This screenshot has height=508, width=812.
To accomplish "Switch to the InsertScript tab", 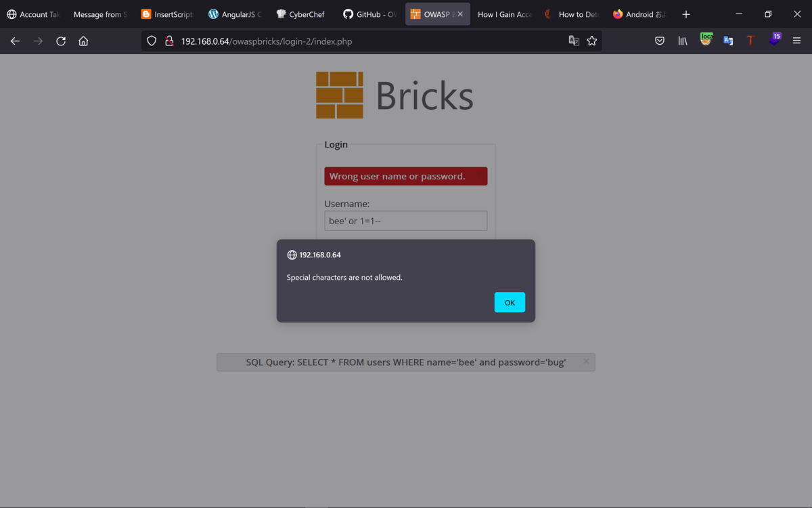I will click(x=167, y=14).
